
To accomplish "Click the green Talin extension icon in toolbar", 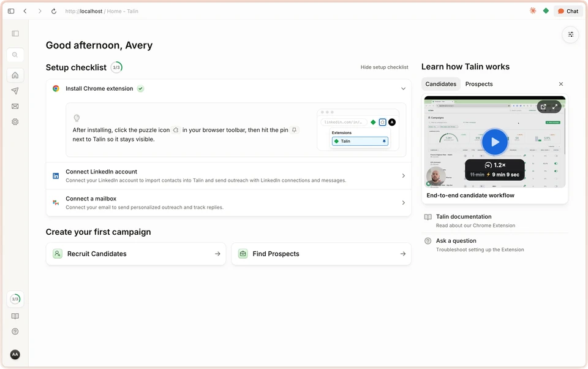I will 546,11.
